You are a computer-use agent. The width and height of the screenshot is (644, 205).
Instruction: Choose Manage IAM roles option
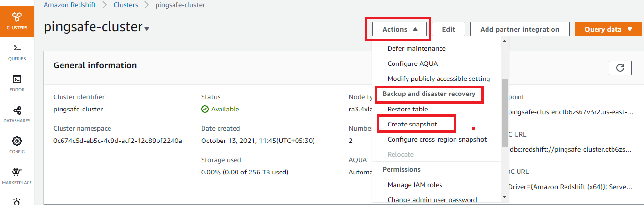click(414, 185)
